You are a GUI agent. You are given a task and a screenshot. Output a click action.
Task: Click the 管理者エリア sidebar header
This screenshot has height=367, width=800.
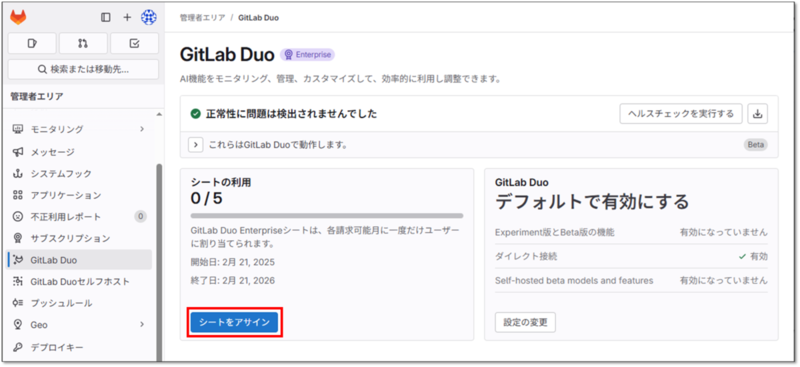(37, 96)
